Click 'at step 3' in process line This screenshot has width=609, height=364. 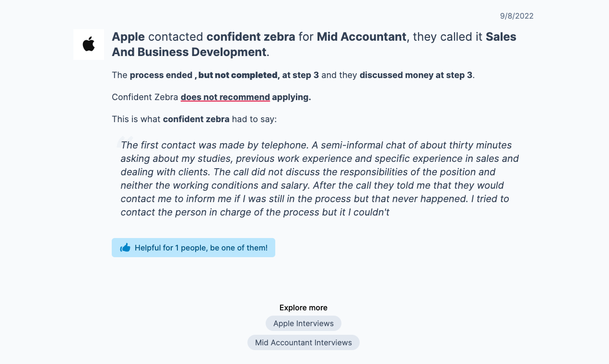pyautogui.click(x=301, y=75)
